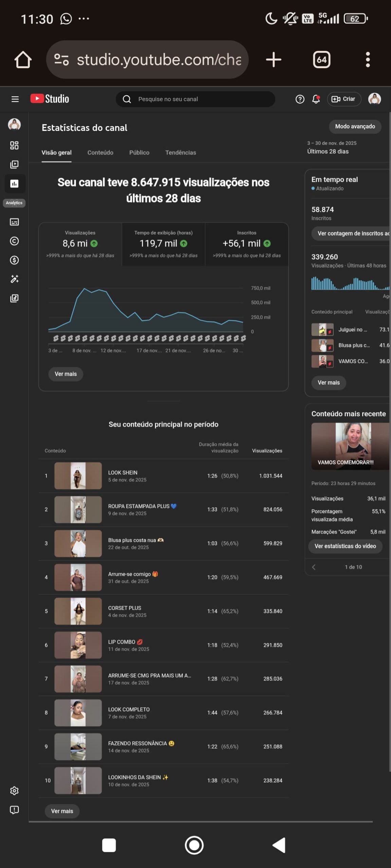Open the Dashboard icon in sidebar

(x=14, y=145)
